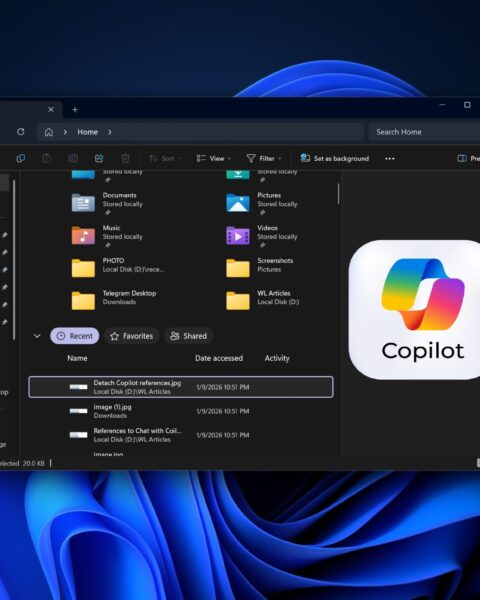Select the Recent tab
This screenshot has width=480, height=600.
[x=75, y=336]
